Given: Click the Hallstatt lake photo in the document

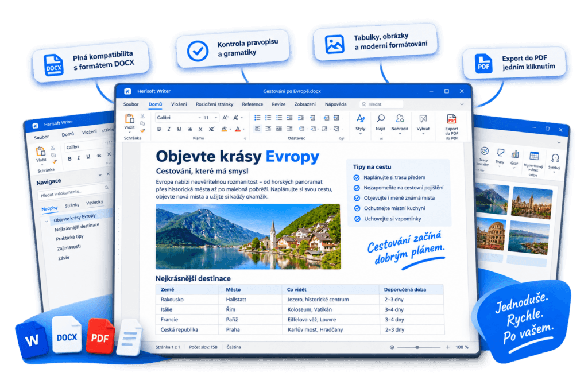Looking at the screenshot, I should coord(248,236).
